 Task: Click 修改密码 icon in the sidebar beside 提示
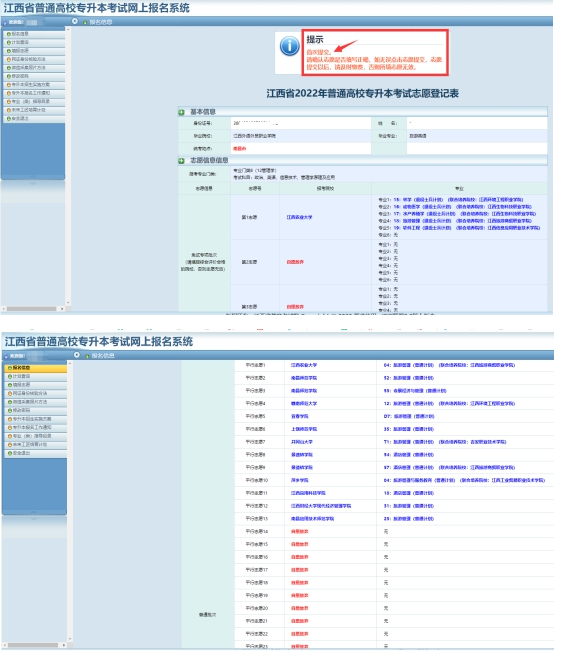coord(9,76)
